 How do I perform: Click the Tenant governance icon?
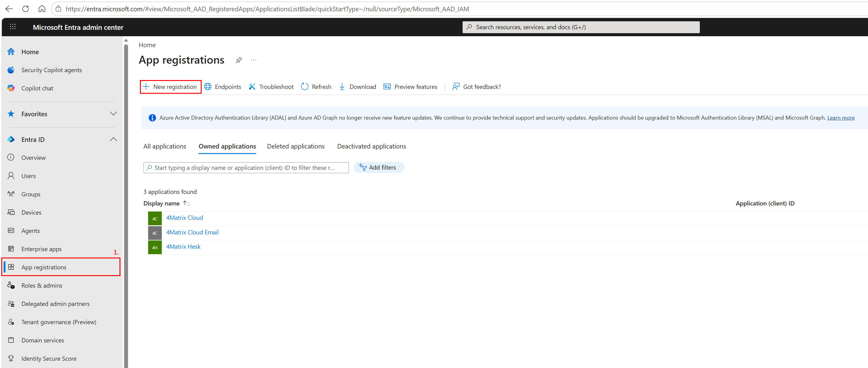(11, 322)
